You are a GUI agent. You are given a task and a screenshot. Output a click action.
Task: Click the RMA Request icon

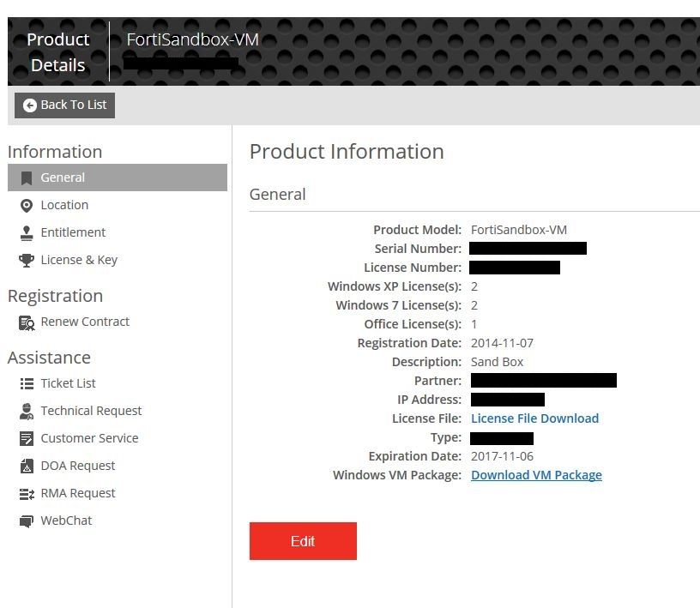27,494
